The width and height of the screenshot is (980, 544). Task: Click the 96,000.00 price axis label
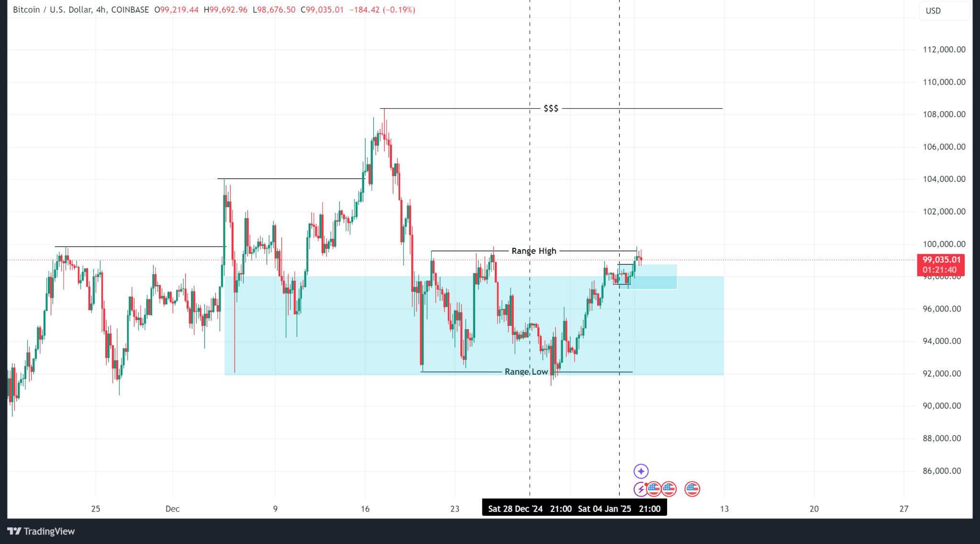[x=941, y=309]
